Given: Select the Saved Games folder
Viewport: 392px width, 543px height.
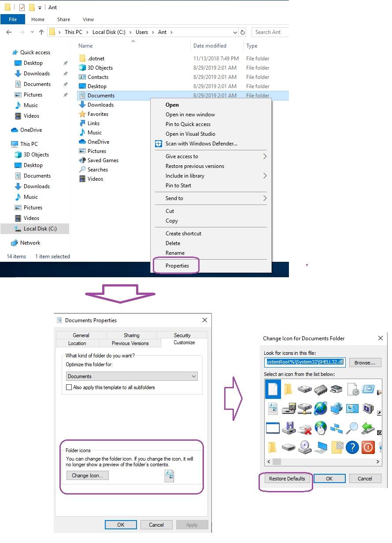Looking at the screenshot, I should pos(103,160).
